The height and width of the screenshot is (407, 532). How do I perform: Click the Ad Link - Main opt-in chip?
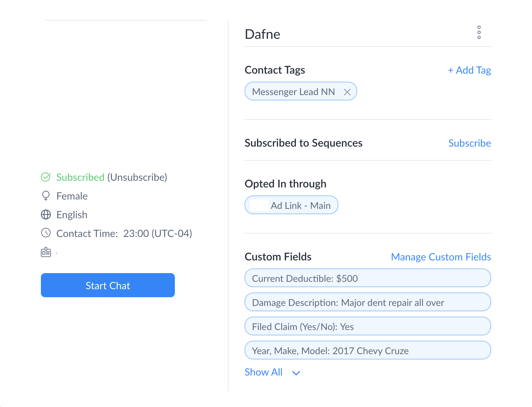pyautogui.click(x=291, y=205)
